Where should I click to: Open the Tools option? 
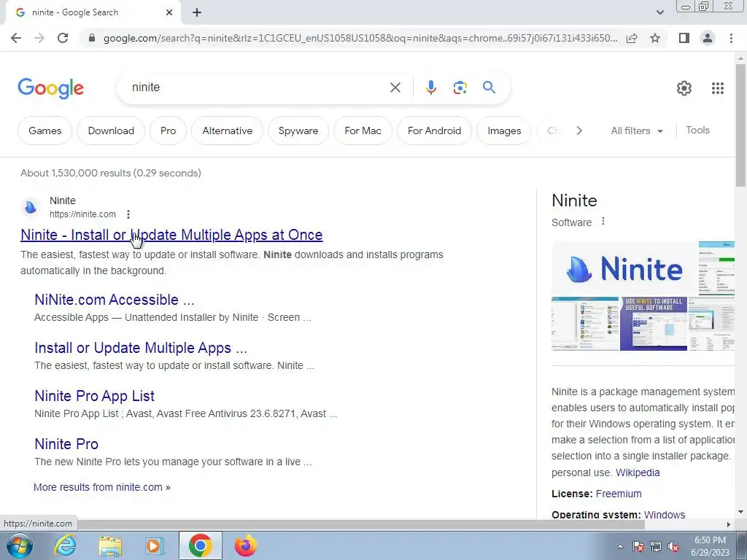coord(697,130)
